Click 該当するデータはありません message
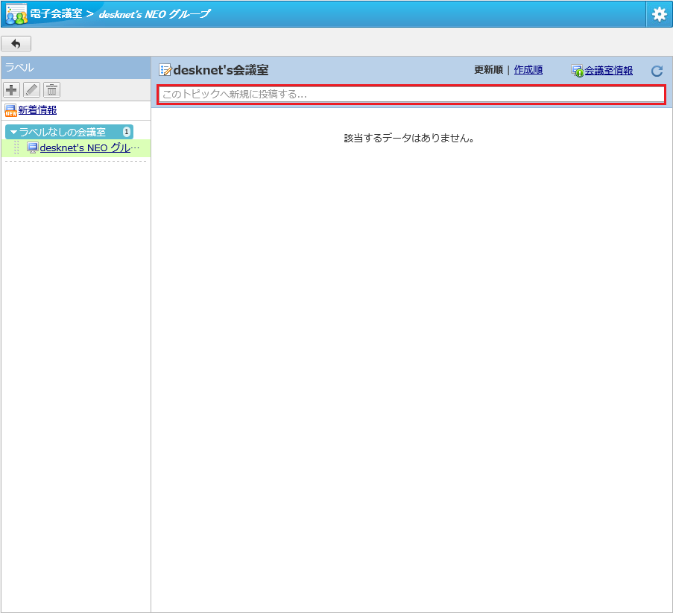 409,138
